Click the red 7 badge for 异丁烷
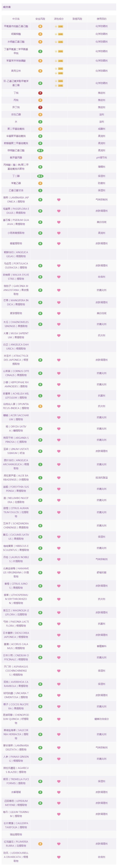Image resolution: width=118 pixels, height=868 pixels. click(40, 107)
